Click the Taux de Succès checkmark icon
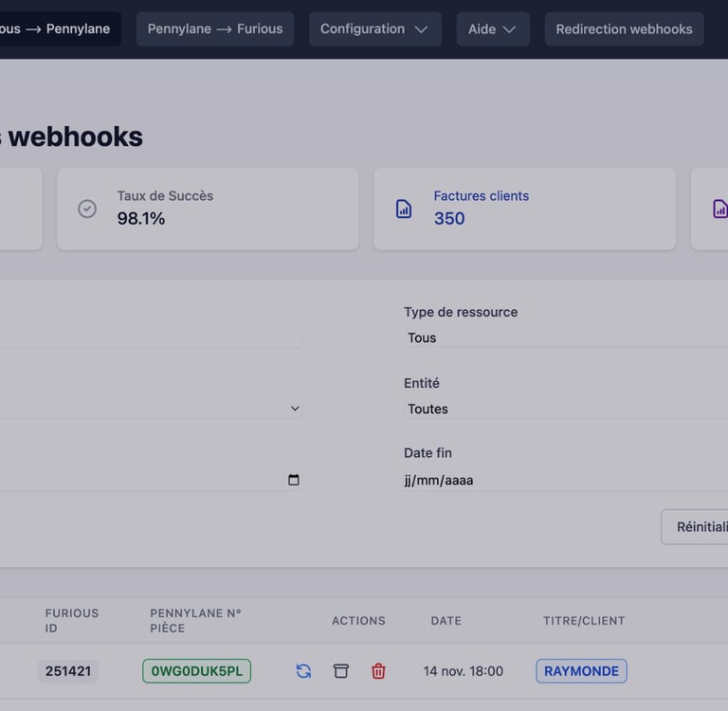This screenshot has width=728, height=711. point(87,209)
